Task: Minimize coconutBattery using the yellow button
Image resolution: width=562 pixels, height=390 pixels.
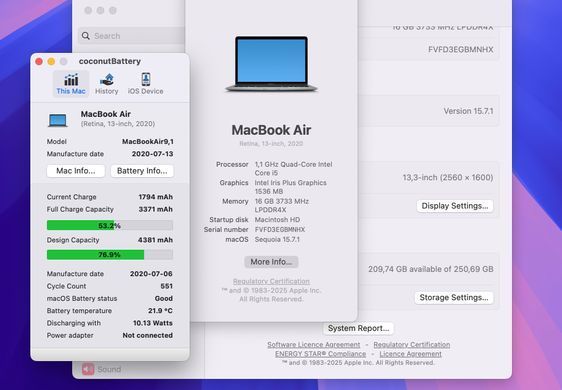Action: (x=51, y=62)
